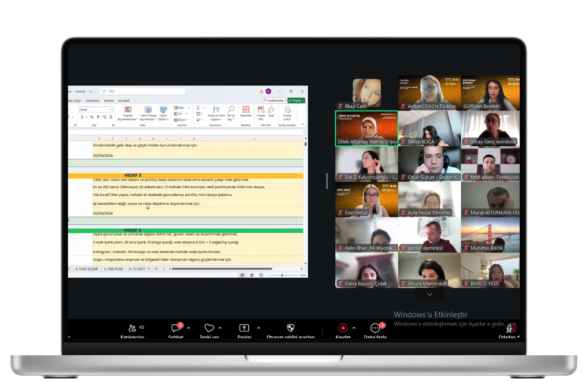588x382 pixels.
Task: Click the increase decimal icon
Action: [x=104, y=117]
